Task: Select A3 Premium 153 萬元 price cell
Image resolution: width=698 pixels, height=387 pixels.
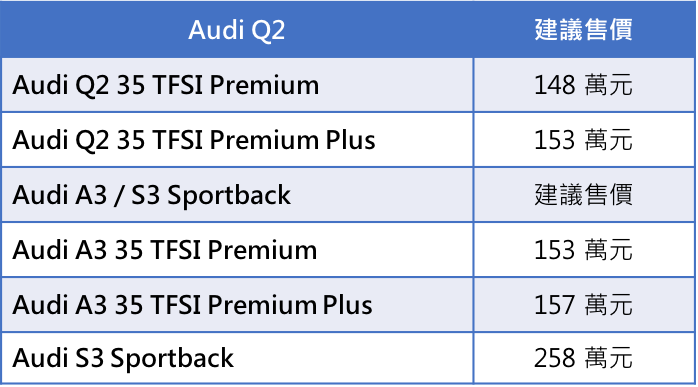Action: point(584,250)
